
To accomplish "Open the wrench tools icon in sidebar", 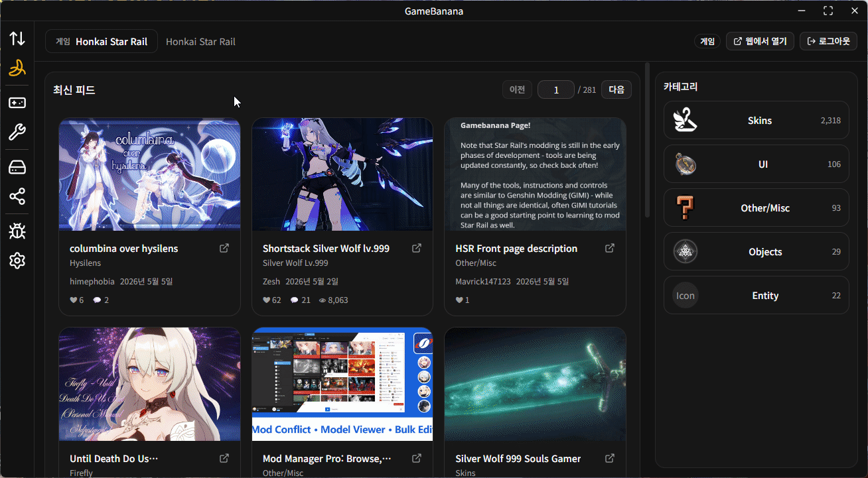I will [17, 133].
